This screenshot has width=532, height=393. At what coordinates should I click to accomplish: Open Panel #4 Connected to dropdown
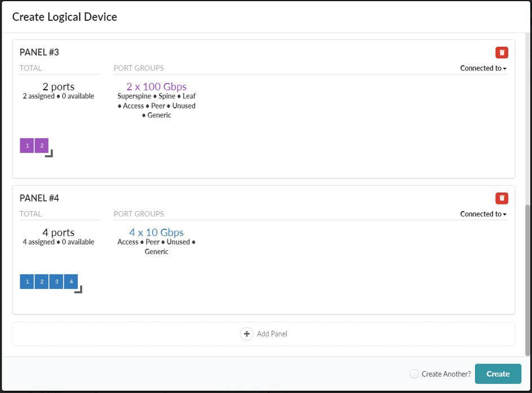(x=483, y=214)
